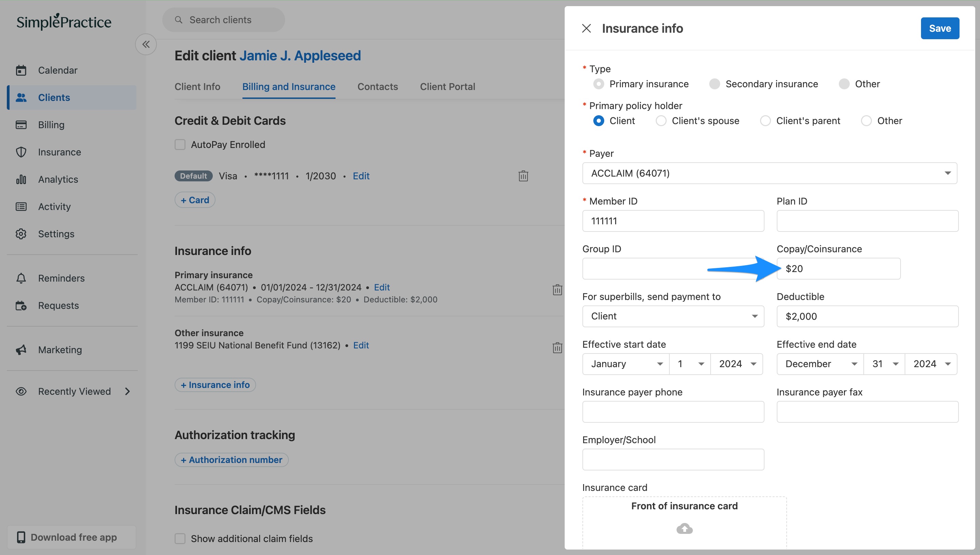This screenshot has width=980, height=555.
Task: Click the Copay/Coinsurance $20 field
Action: pos(838,268)
